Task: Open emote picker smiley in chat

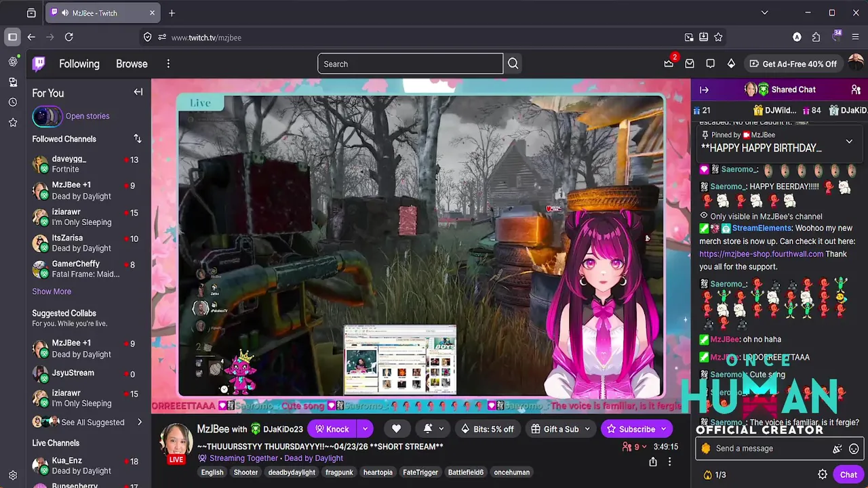Action: 854,449
